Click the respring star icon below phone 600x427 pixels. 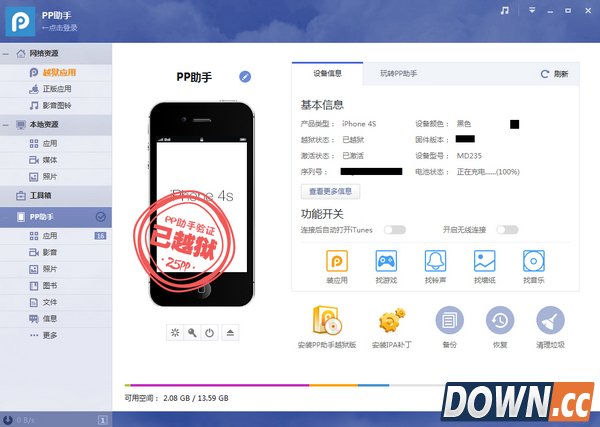pyautogui.click(x=175, y=332)
